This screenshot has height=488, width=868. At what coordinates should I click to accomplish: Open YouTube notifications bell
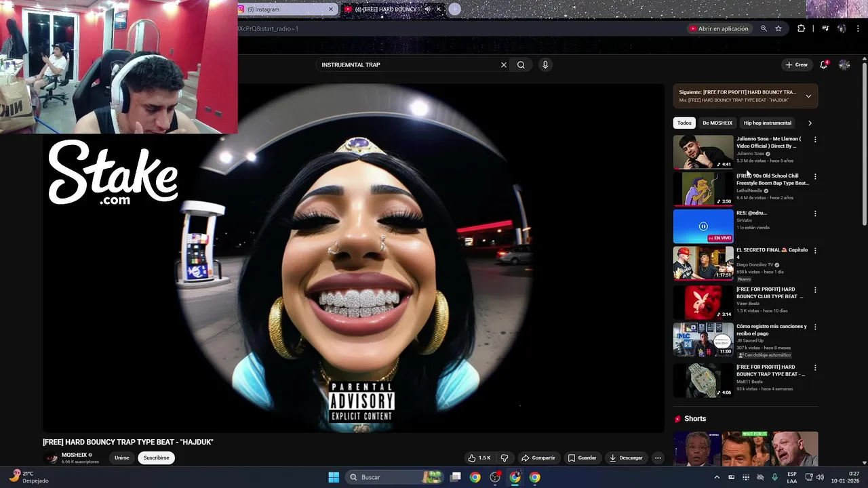(824, 65)
